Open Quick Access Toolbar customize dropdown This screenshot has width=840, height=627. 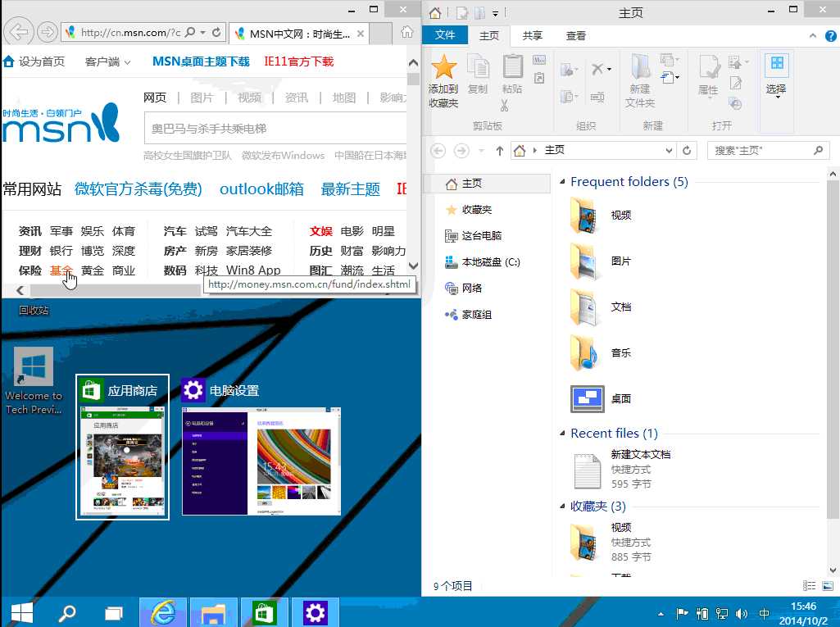pos(495,13)
